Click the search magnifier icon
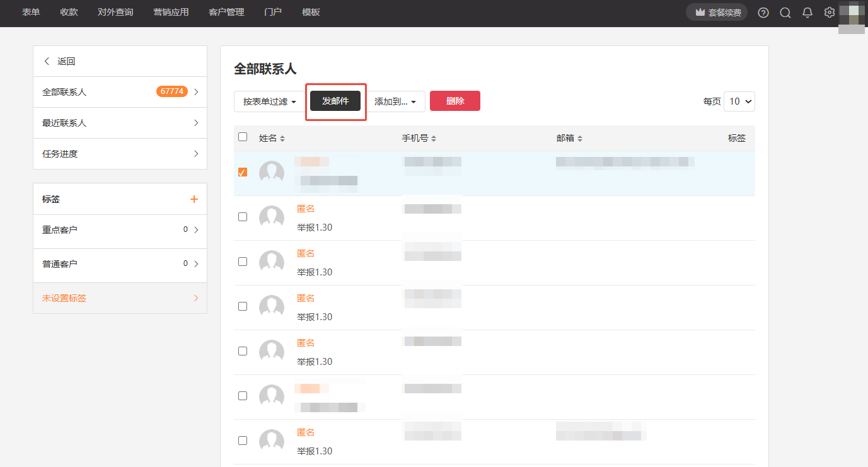Viewport: 868px width, 467px height. [785, 13]
